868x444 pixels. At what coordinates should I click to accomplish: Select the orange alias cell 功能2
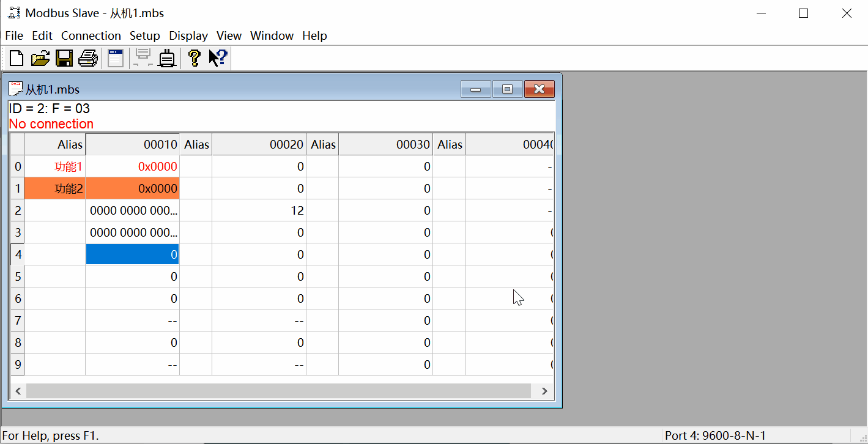(55, 188)
